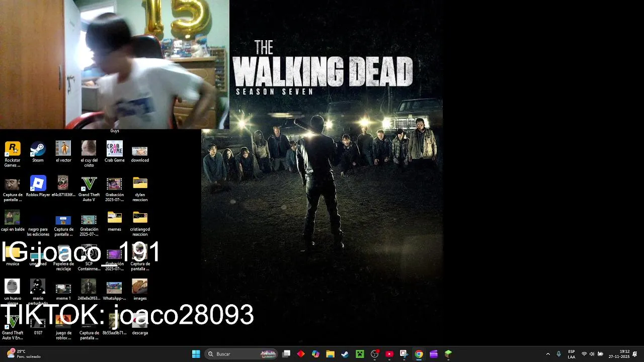This screenshot has width=644, height=362.
Task: Open the 'cristiangod reaccion' folder
Action: pyautogui.click(x=140, y=224)
